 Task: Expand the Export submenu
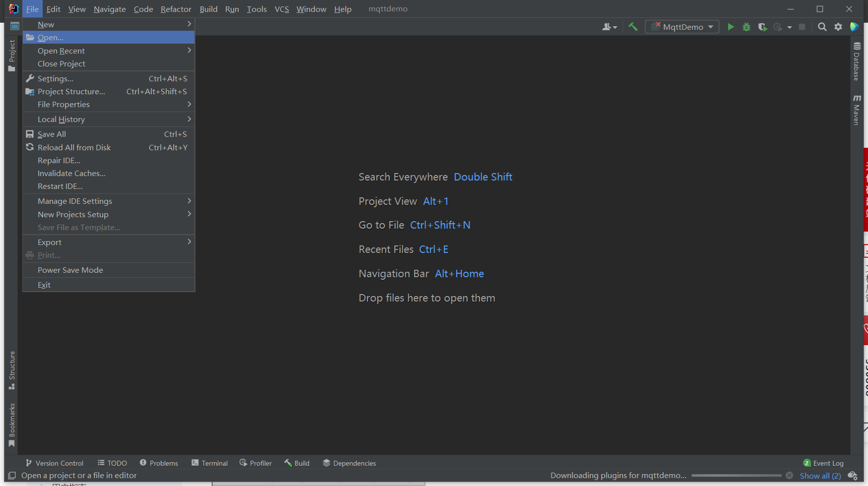pos(109,243)
